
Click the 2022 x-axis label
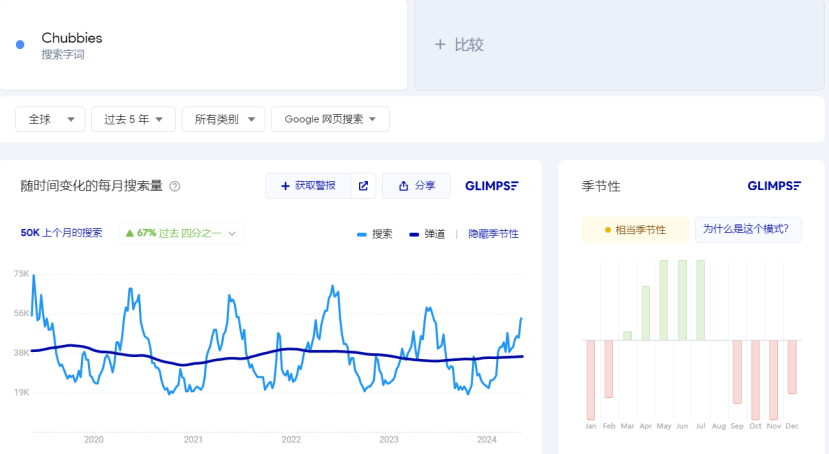291,440
